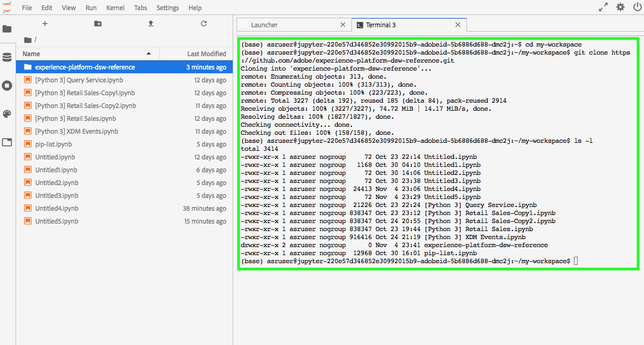644x345 pixels.
Task: Switch to the Launcher tab
Action: click(x=294, y=25)
